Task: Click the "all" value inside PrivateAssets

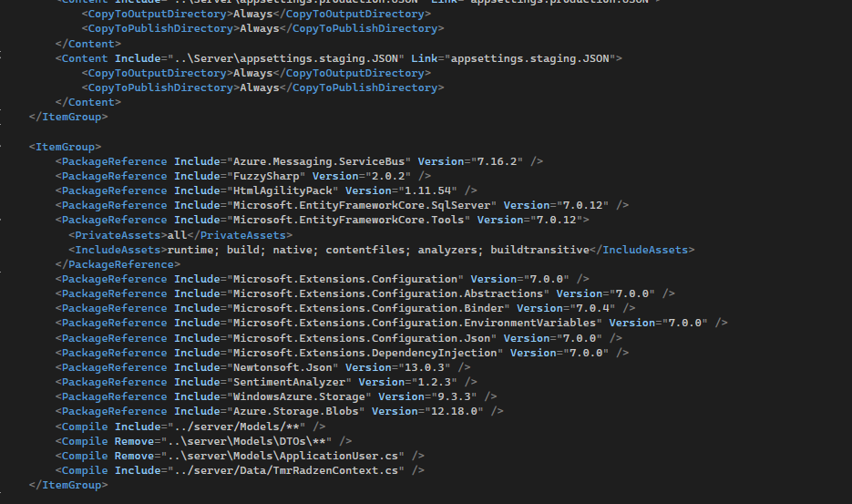Action: click(x=177, y=235)
